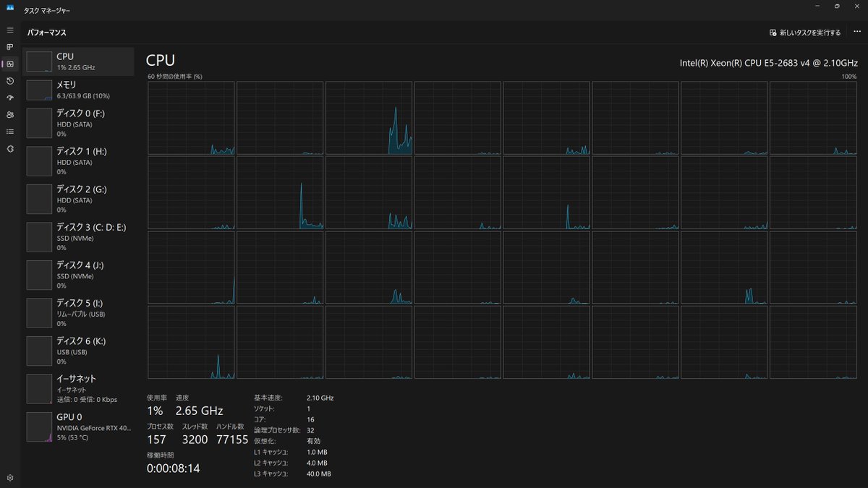This screenshot has width=868, height=488.
Task: Select ディスク 0 (F:) entry
Action: [78, 123]
